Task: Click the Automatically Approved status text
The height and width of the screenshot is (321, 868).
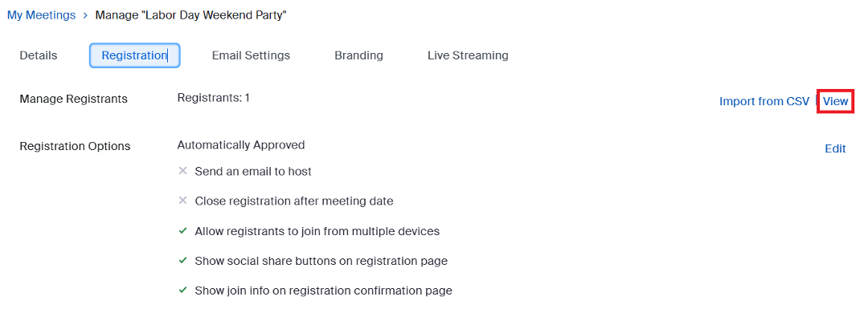Action: point(240,145)
